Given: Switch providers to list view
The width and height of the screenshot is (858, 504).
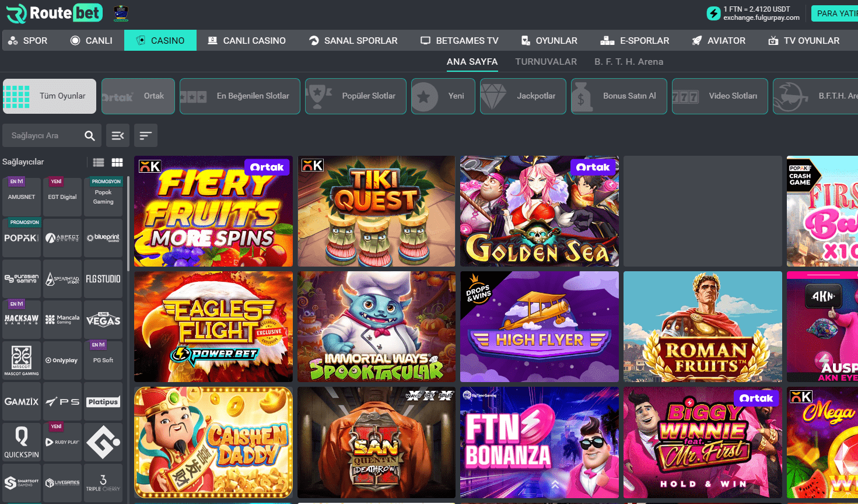Looking at the screenshot, I should tap(99, 162).
